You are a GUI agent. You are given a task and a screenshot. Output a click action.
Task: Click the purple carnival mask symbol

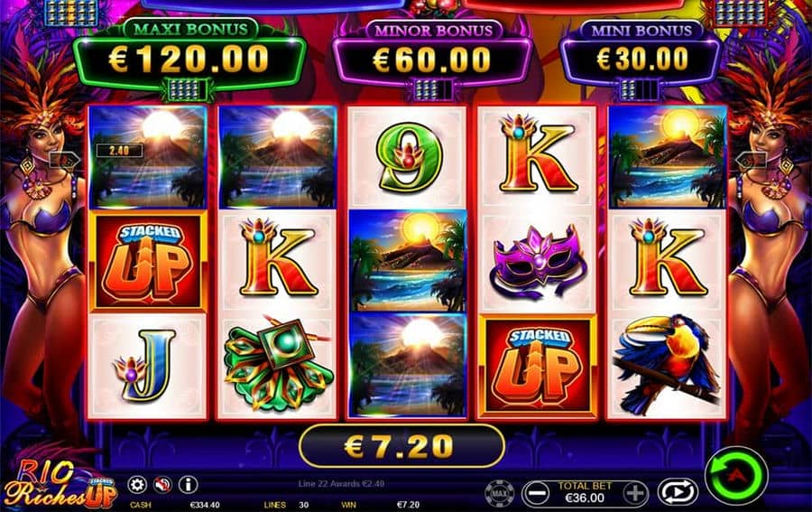click(x=537, y=262)
